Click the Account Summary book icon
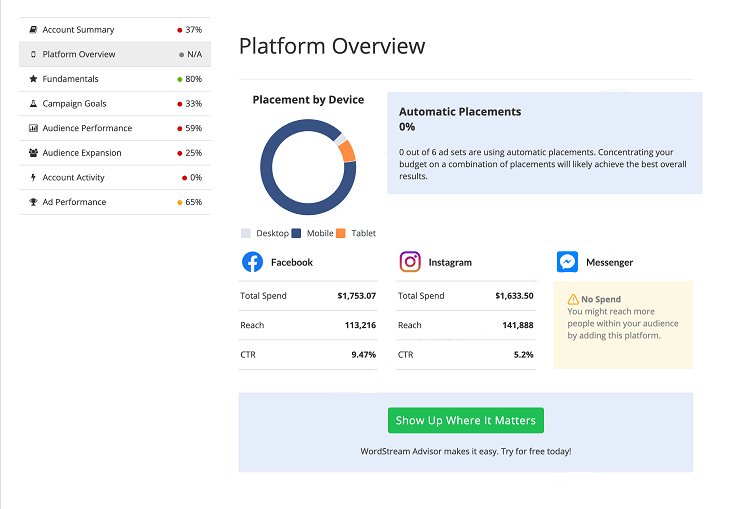Screen dimensions: 750x509 point(33,30)
